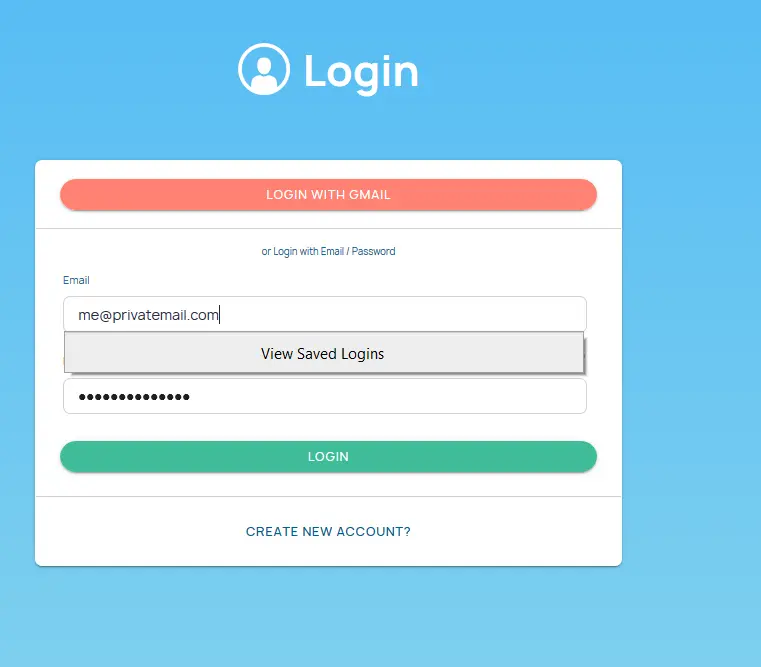Viewport: 761px width, 667px height.
Task: Click the user avatar icon beside Login
Action: tap(264, 69)
